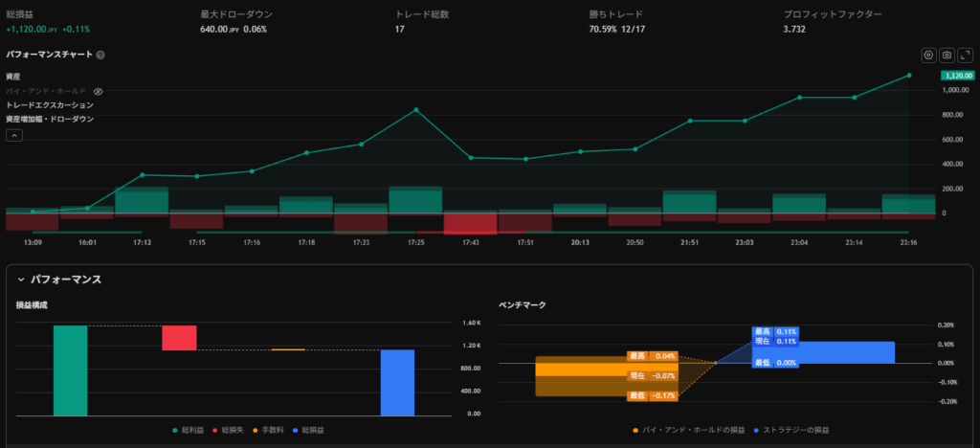The image size is (980, 448).
Task: Collapse the パフォーマンス section chevron
Action: click(x=20, y=280)
